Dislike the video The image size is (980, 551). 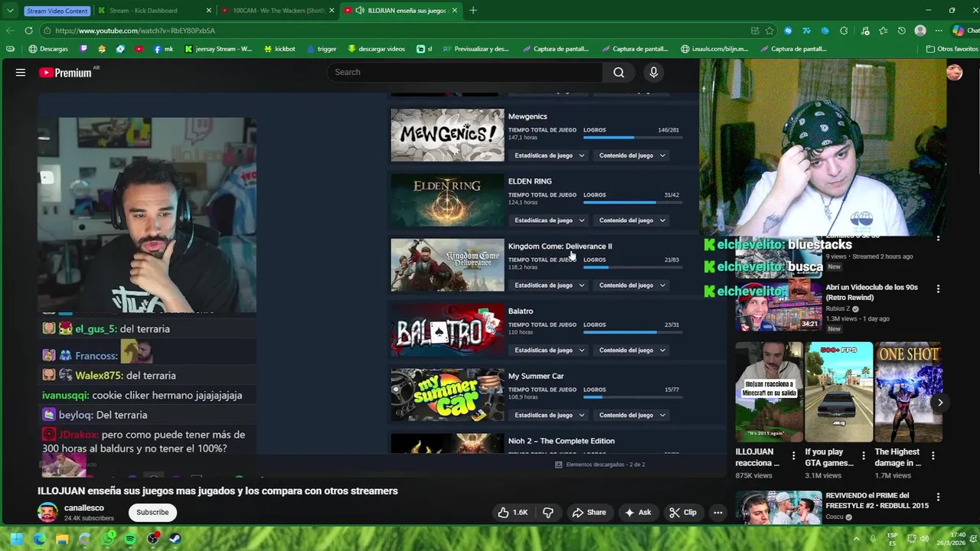(x=548, y=513)
